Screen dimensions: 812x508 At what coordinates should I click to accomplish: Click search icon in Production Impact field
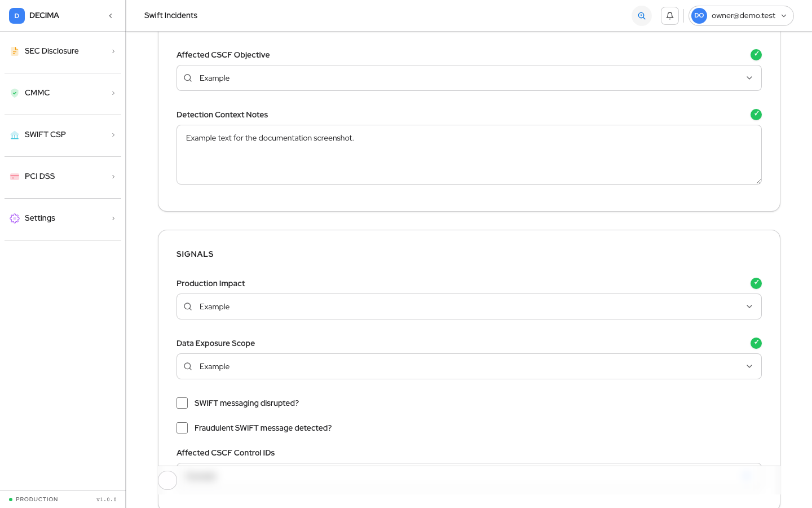click(x=188, y=306)
